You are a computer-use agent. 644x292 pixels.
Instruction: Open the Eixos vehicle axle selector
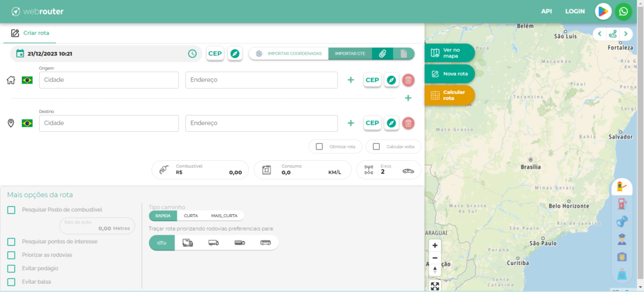point(389,170)
